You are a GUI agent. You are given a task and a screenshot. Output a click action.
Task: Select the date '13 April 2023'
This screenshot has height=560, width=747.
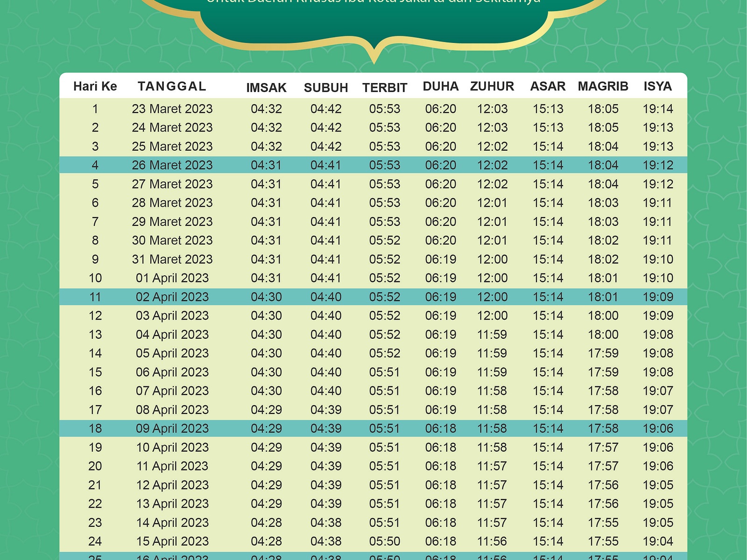coord(172,504)
